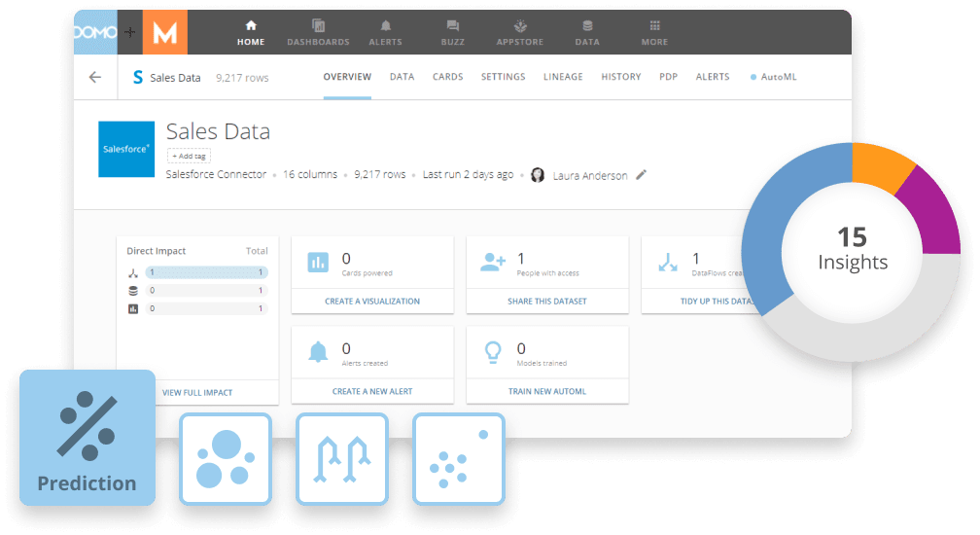Open Dashboards from the top bar

click(x=318, y=32)
